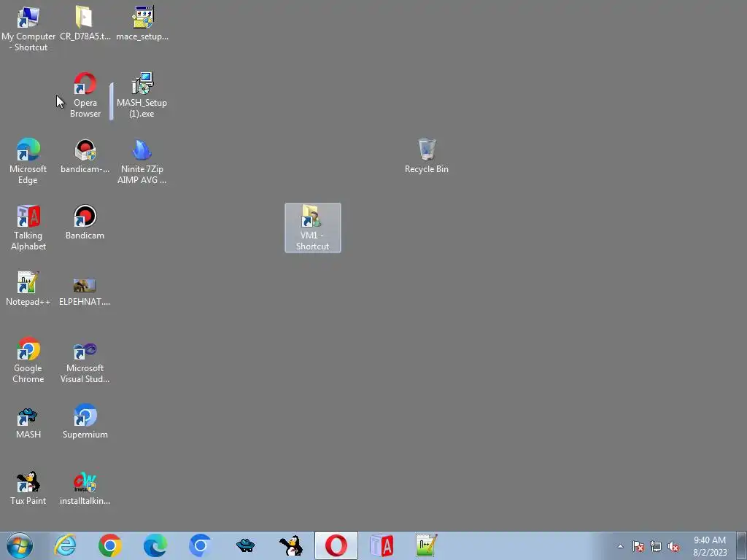Show hidden system tray icons
This screenshot has width=747, height=560.
[620, 546]
